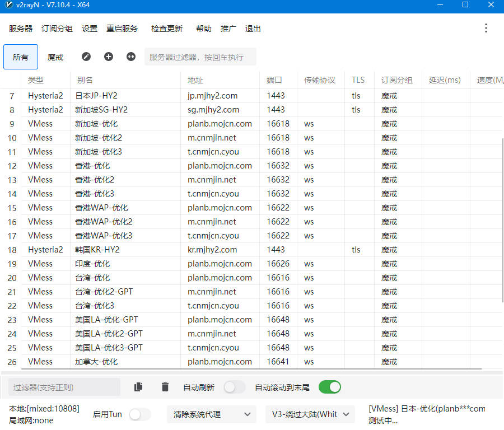Click the plus add subscription icon
Viewport: 504px width, 430px height.
109,57
